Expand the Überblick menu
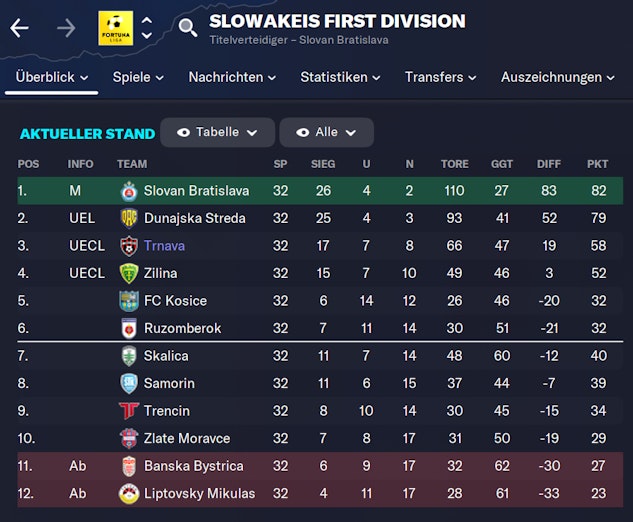The height and width of the screenshot is (522, 633). (x=51, y=77)
